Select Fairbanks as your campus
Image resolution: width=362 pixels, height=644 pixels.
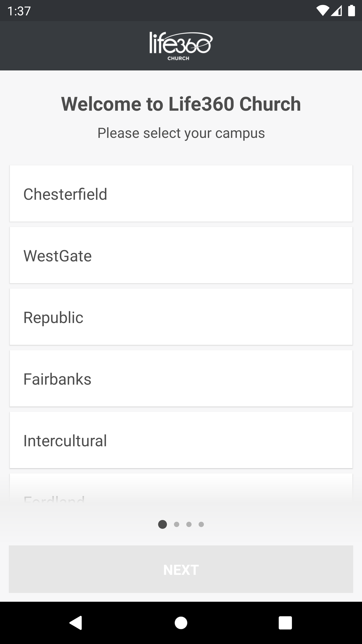click(181, 379)
